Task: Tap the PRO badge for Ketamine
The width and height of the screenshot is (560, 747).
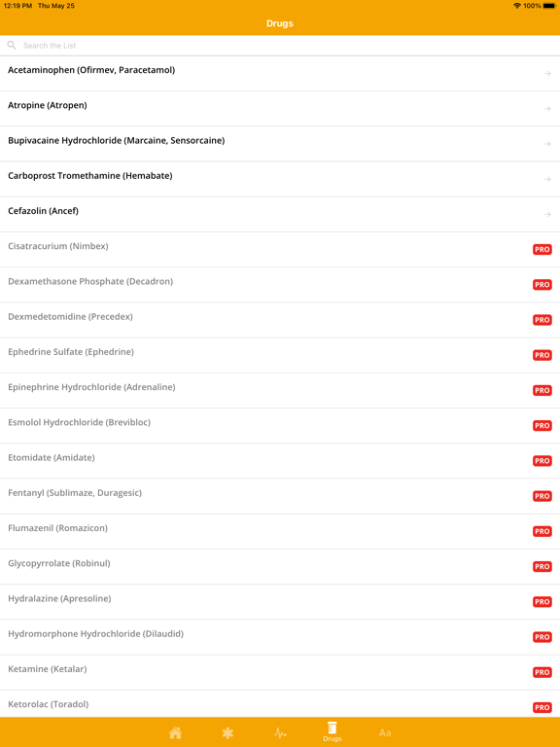Action: point(542,673)
